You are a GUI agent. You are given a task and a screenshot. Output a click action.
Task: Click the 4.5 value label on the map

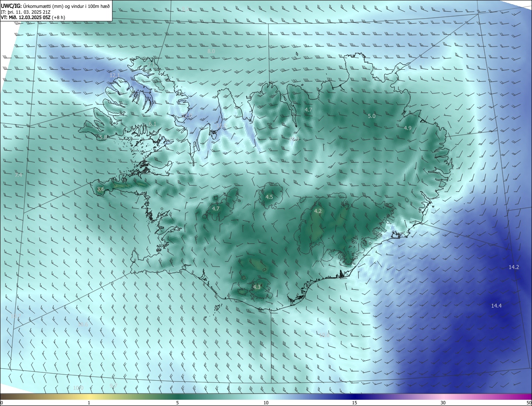pos(269,197)
